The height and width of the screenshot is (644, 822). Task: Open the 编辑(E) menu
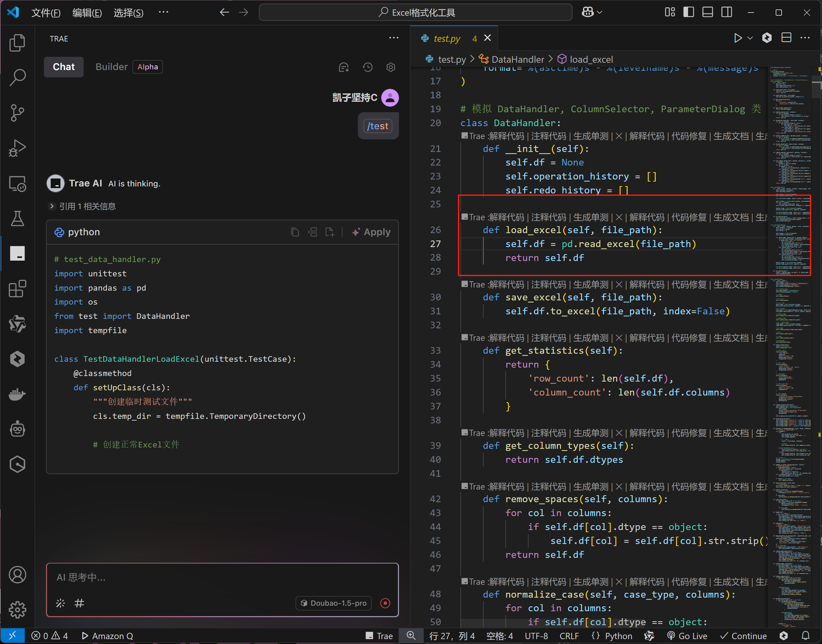pyautogui.click(x=87, y=13)
